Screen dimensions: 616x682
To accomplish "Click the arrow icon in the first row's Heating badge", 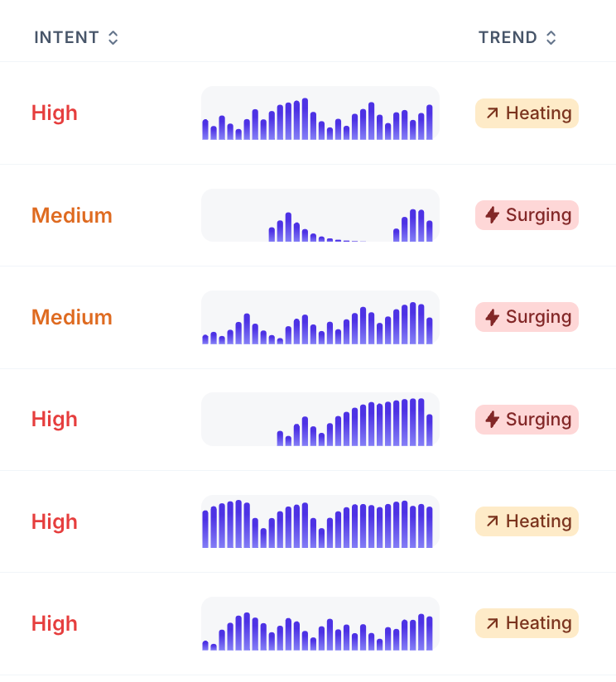I will click(493, 113).
